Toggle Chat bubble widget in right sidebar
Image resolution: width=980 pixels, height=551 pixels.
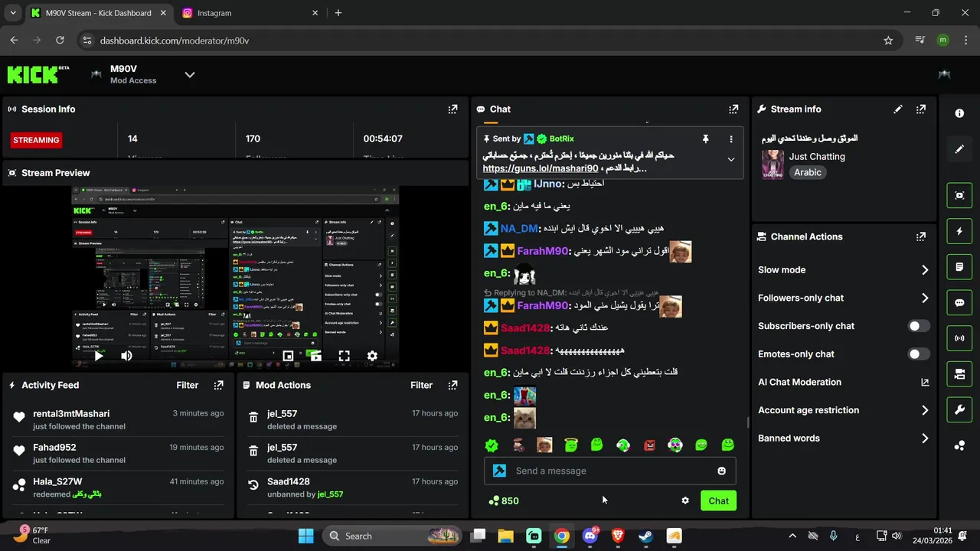pos(959,302)
